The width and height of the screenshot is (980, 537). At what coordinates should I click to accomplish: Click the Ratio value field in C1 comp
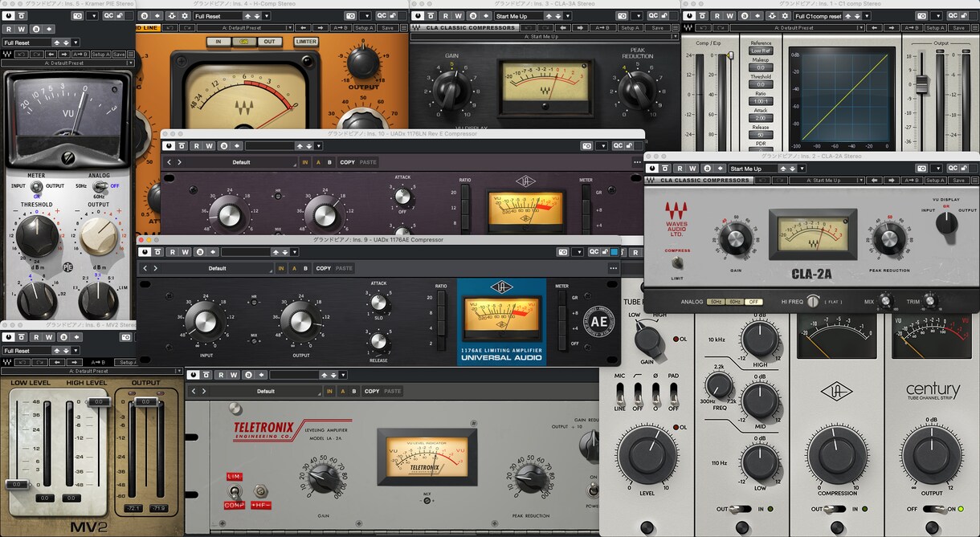pyautogui.click(x=761, y=101)
